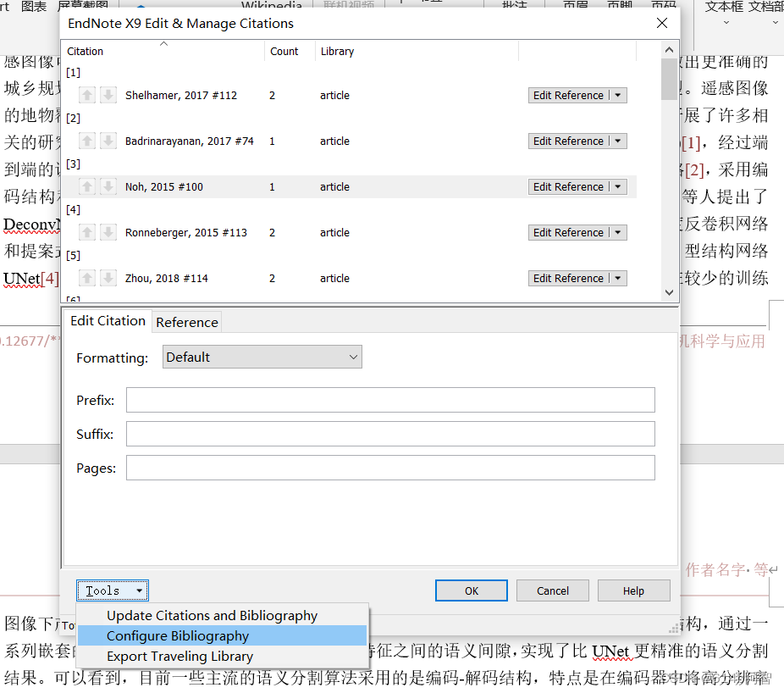This screenshot has height=693, width=784.
Task: Close the Edit & Manage Citations dialog
Action: [662, 23]
